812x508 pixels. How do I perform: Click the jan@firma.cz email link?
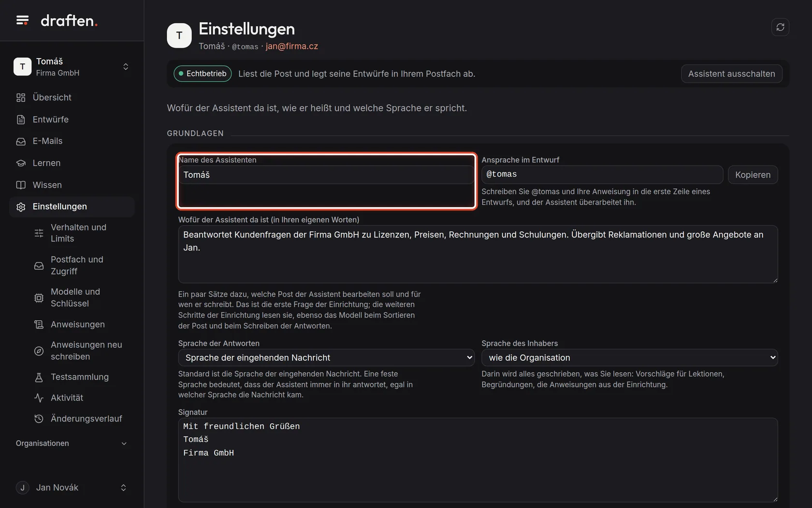(x=292, y=46)
